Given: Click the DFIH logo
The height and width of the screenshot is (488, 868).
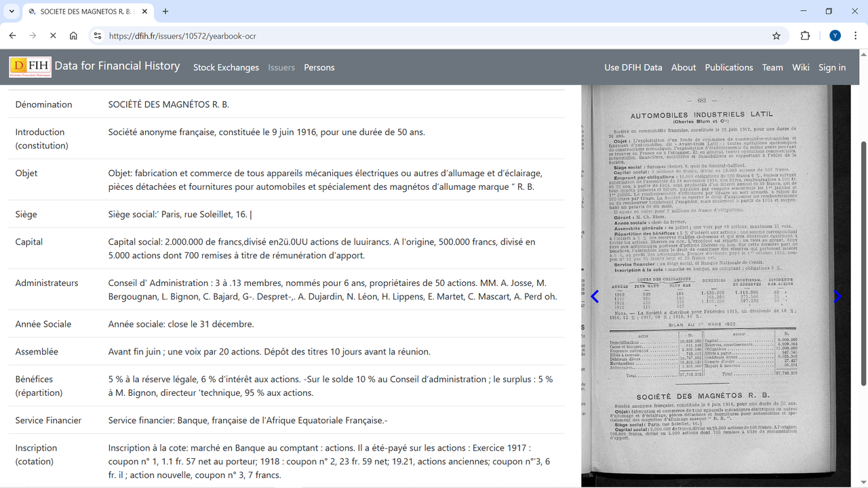Looking at the screenshot, I should point(30,67).
